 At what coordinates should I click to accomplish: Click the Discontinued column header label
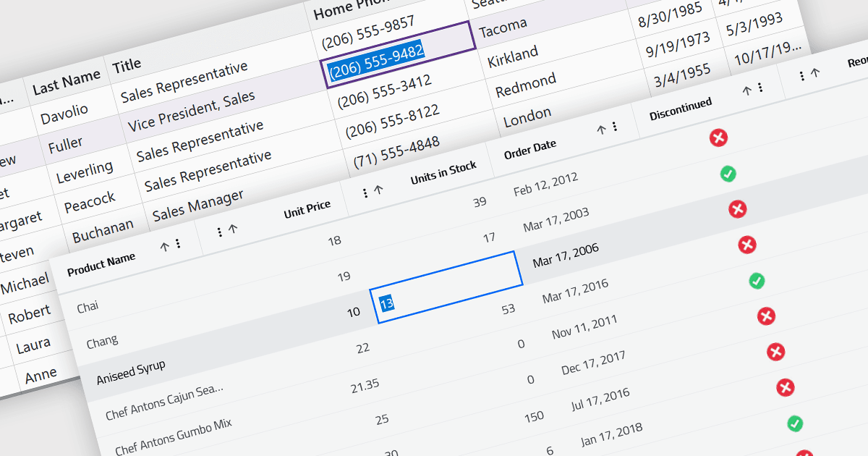click(x=681, y=109)
